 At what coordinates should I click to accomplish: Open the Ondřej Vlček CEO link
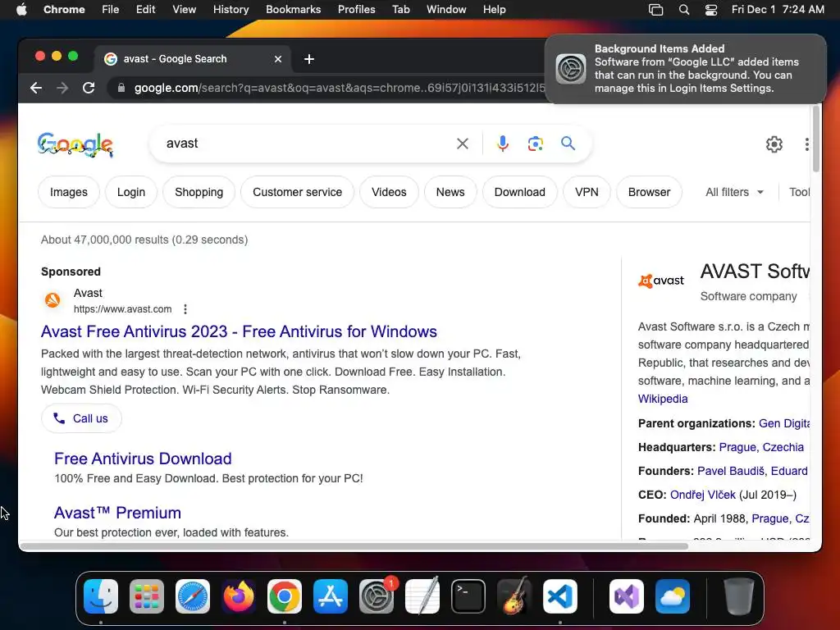703,495
